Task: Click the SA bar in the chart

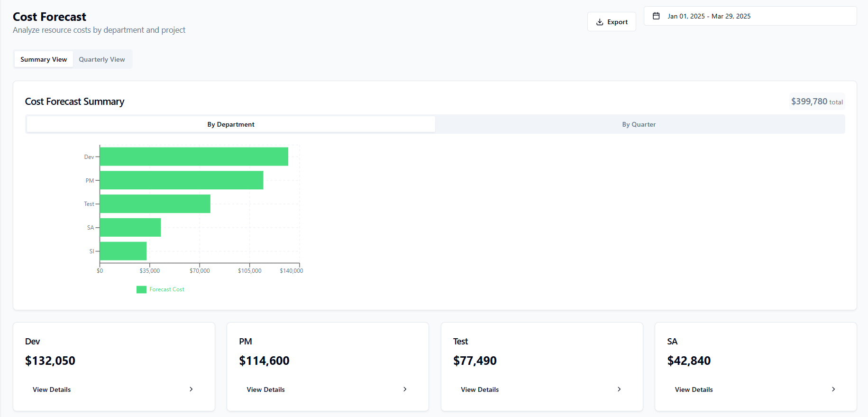Action: 130,227
